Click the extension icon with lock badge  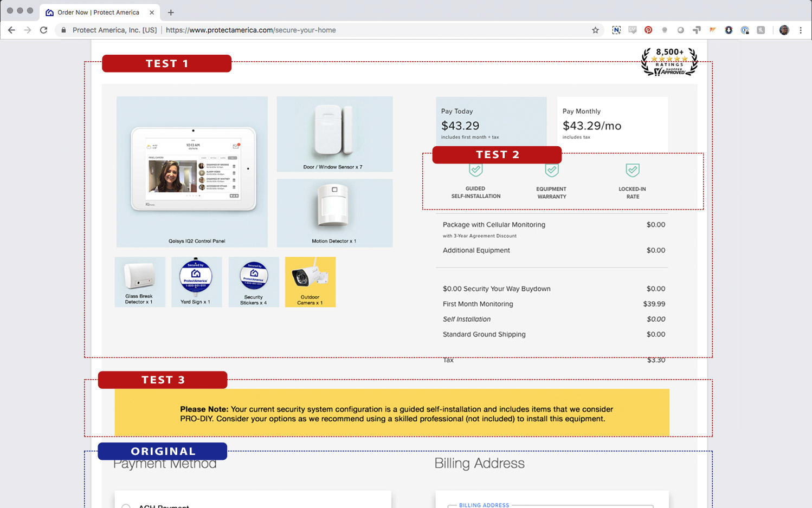(x=745, y=30)
